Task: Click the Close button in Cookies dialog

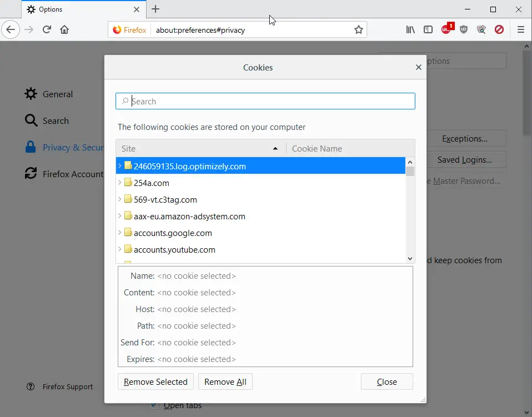Action: pos(387,381)
